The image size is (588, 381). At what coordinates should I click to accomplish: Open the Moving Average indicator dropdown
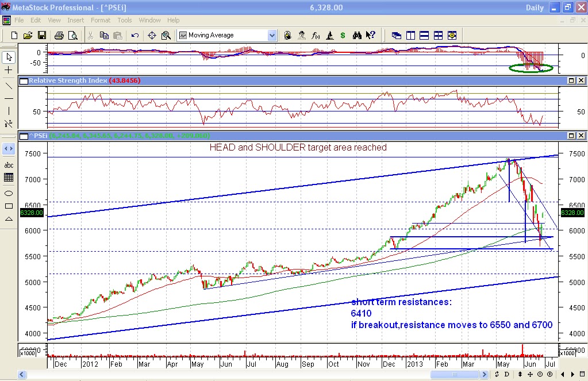[x=271, y=35]
